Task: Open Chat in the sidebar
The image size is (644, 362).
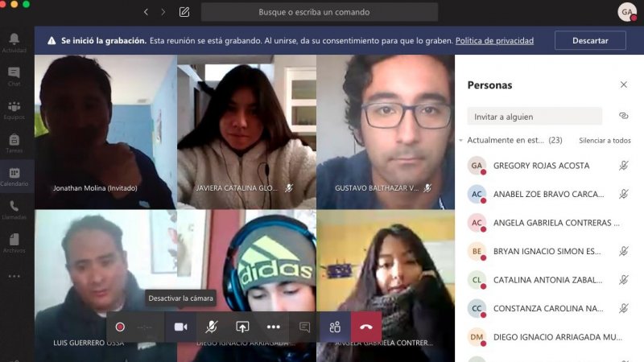Action: 14,76
